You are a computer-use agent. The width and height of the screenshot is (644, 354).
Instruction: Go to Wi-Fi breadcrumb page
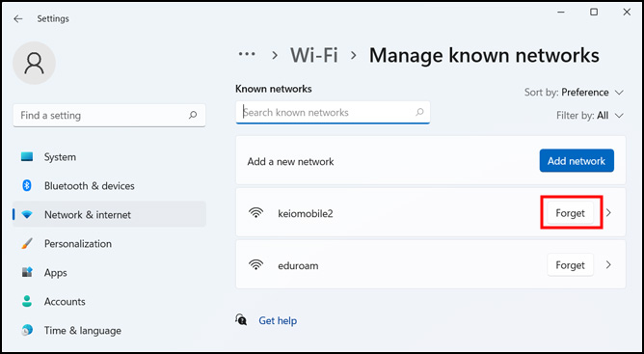(314, 55)
